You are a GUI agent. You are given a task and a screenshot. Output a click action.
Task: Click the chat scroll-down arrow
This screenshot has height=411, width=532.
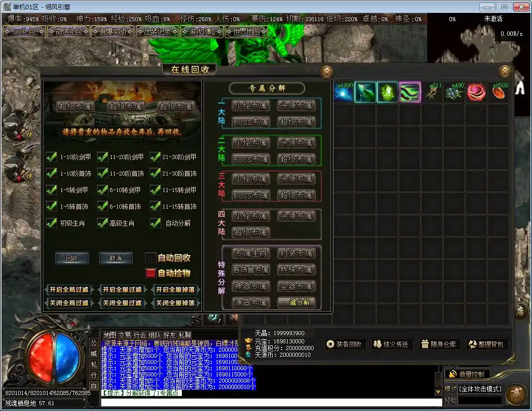[438, 392]
